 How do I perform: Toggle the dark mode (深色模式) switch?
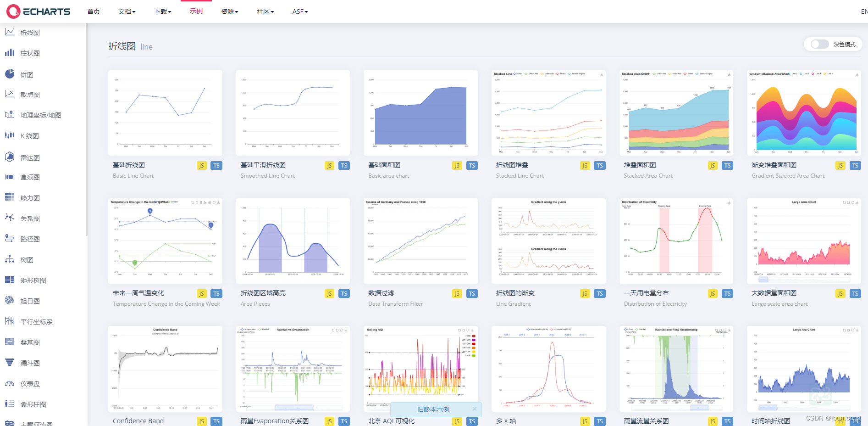[819, 44]
